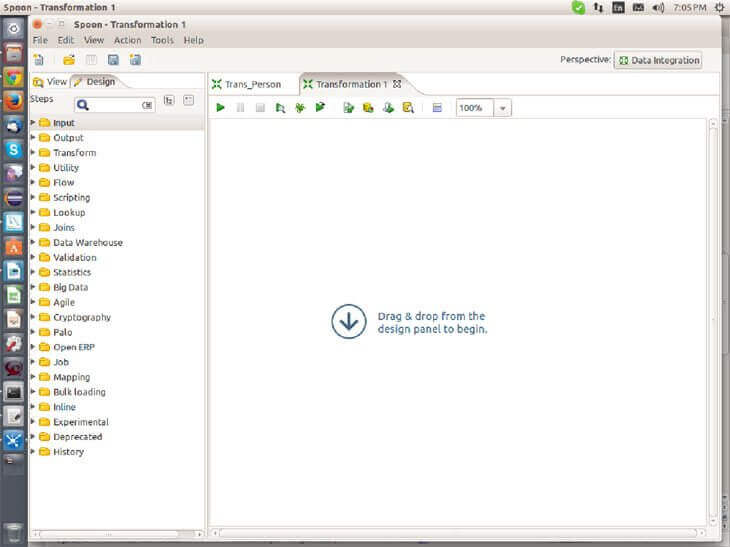This screenshot has width=730, height=547.
Task: Expand the Joins folder
Action: pos(33,227)
